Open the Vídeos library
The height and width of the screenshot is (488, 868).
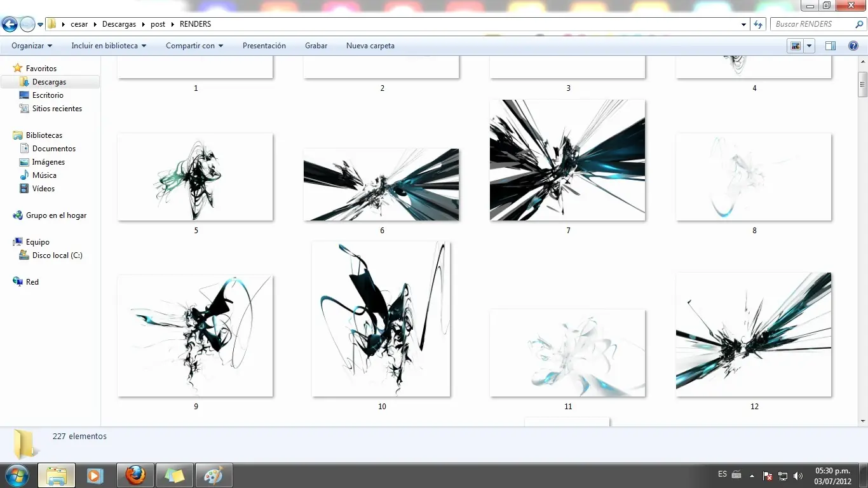[x=43, y=189]
